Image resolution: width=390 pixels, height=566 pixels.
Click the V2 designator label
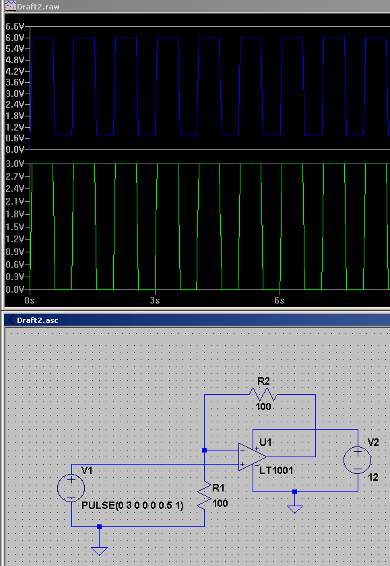tap(373, 442)
